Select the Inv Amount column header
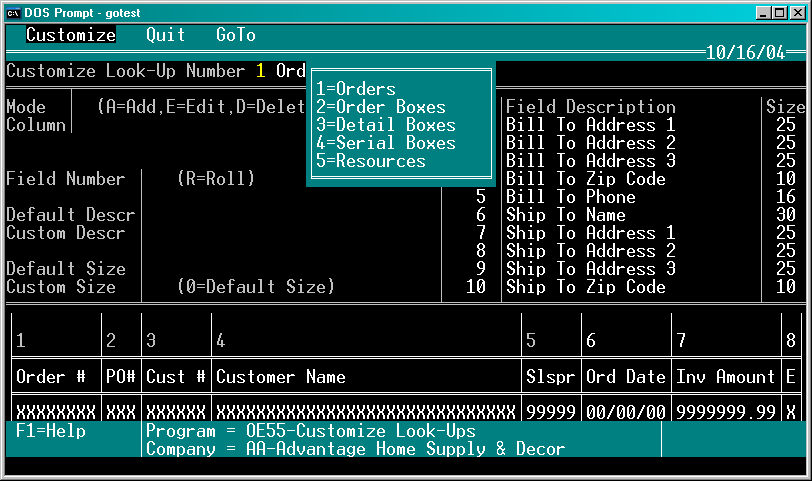 (726, 376)
